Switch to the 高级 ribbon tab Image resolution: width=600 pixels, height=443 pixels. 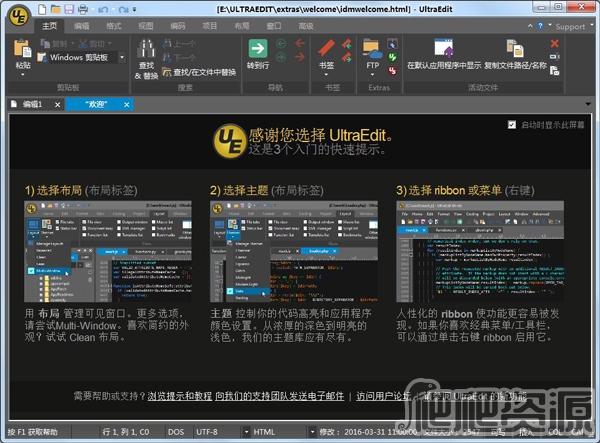coord(306,26)
